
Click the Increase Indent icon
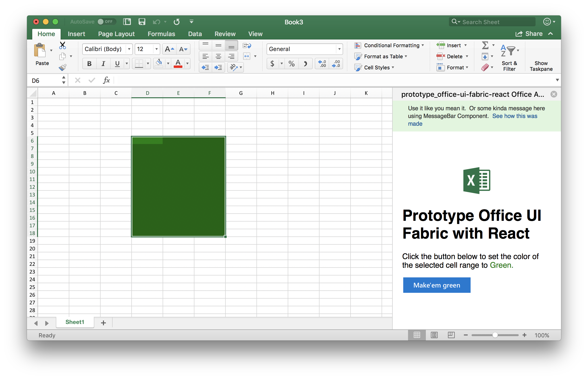pos(218,67)
